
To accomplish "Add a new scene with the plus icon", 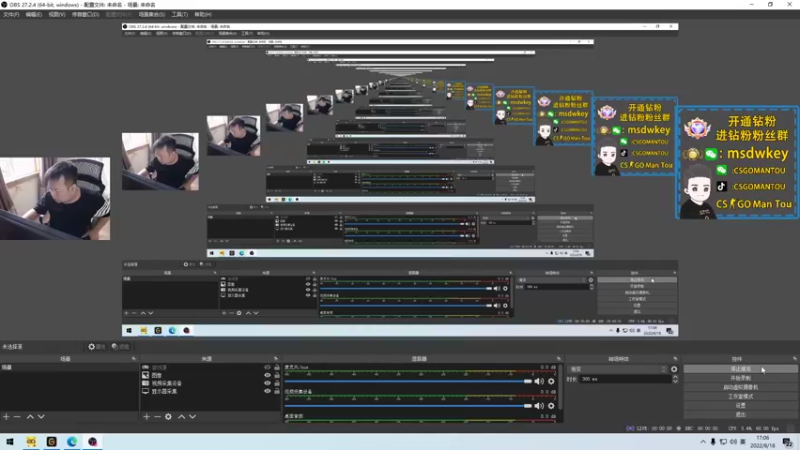I will pyautogui.click(x=6, y=417).
